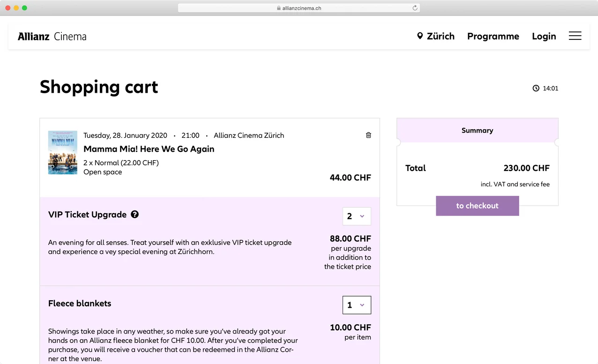Screen dimensions: 598x364
Task: Click the VIP Ticket Upgrade help icon
Action: pos(135,214)
